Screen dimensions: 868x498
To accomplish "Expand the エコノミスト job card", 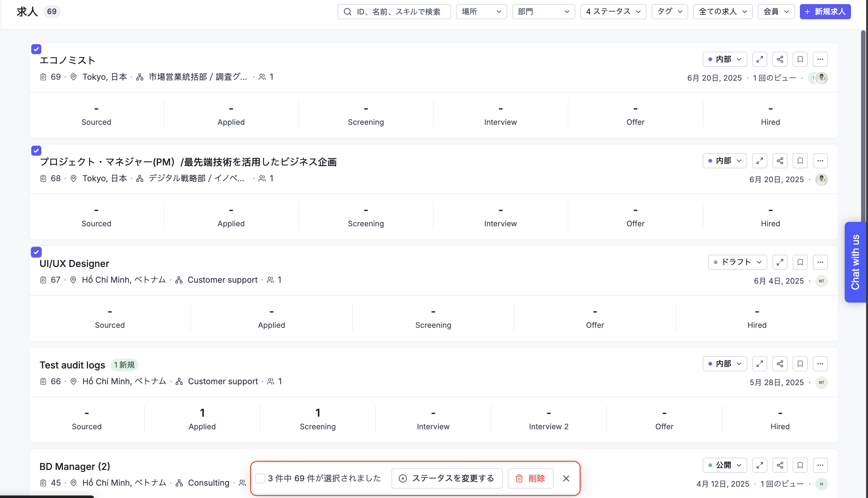I will pyautogui.click(x=759, y=59).
